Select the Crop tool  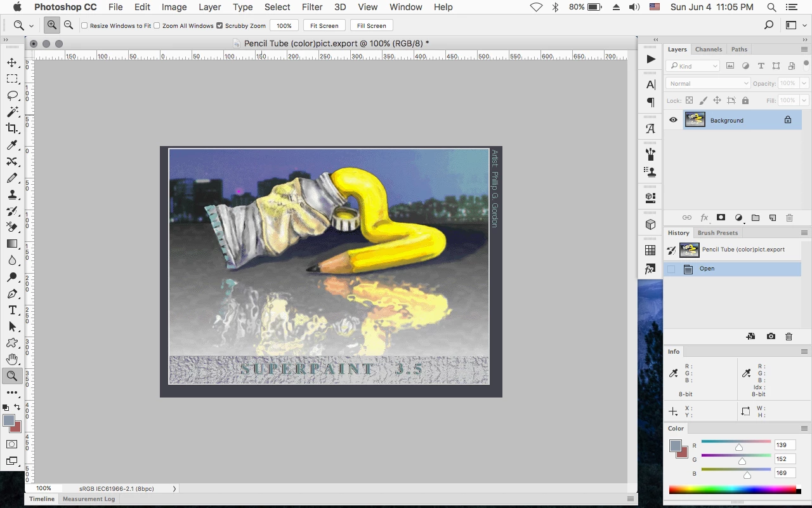pyautogui.click(x=12, y=128)
